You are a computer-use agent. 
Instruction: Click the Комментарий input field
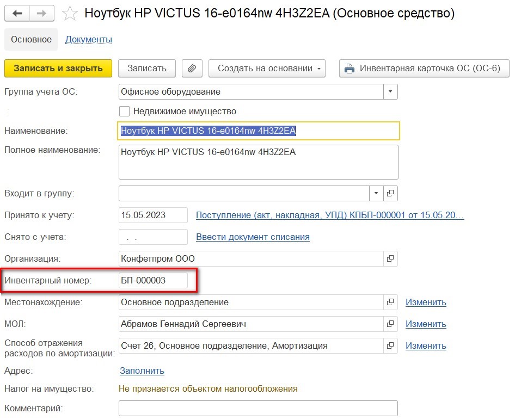pos(258,409)
